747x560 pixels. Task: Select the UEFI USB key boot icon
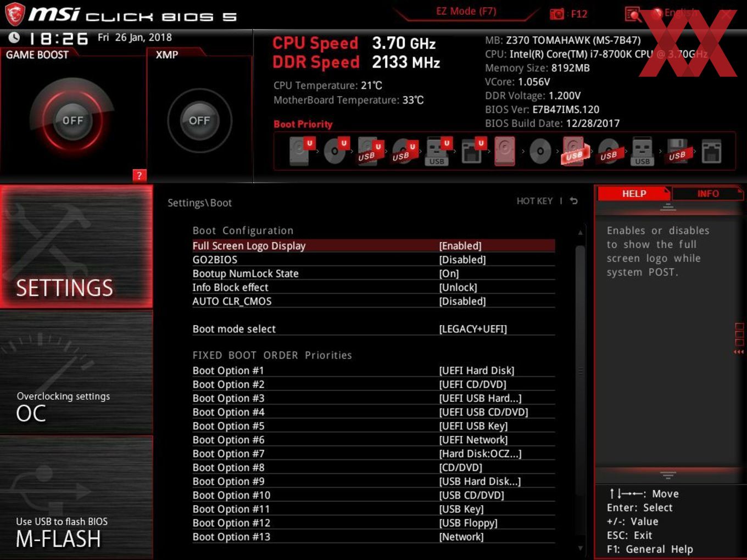pyautogui.click(x=438, y=150)
